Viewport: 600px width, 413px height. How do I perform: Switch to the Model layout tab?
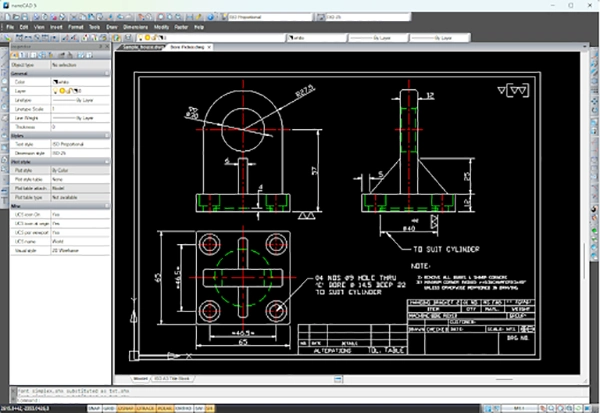click(140, 379)
